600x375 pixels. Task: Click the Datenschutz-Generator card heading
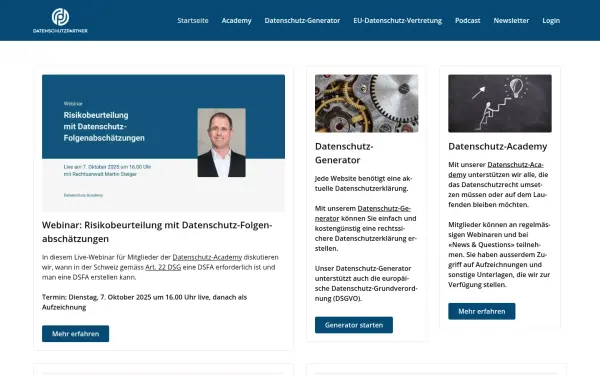point(344,153)
